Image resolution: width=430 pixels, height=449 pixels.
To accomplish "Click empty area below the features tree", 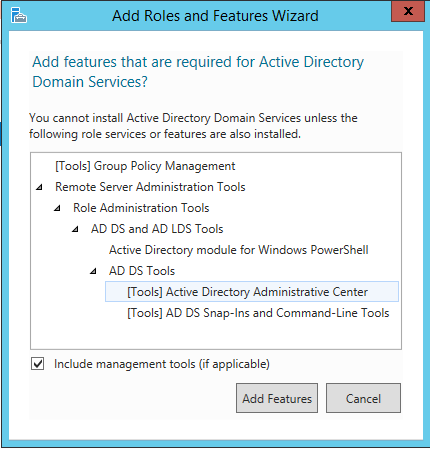I will (216, 335).
